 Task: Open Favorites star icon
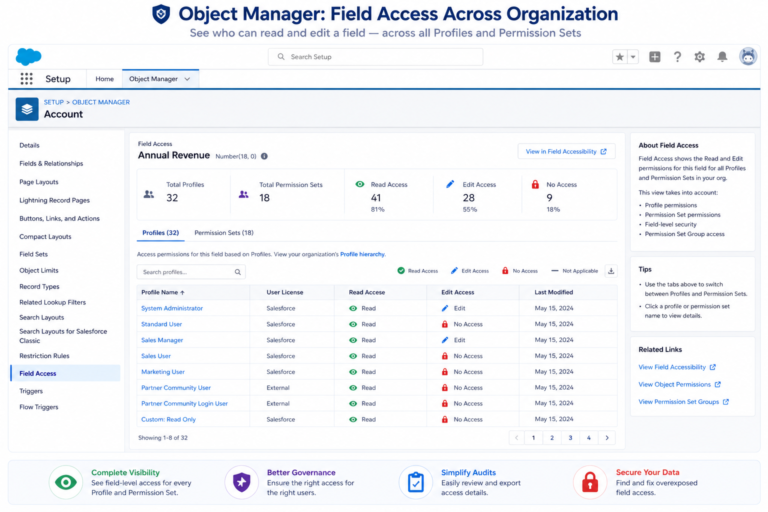coord(620,57)
